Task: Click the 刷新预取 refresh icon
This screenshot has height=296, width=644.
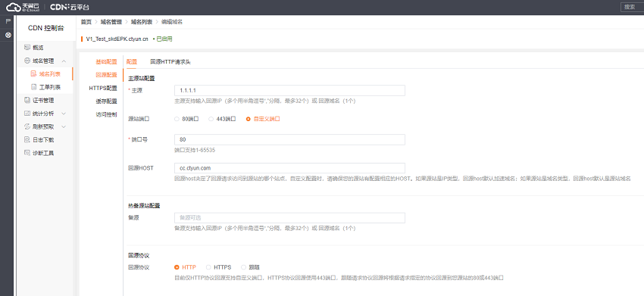Action: point(27,126)
